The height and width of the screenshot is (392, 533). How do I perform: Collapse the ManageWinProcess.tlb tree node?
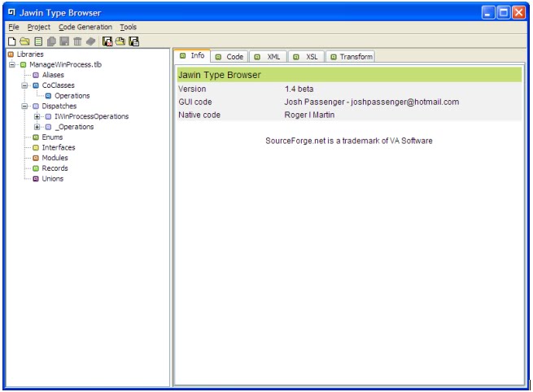click(x=12, y=64)
